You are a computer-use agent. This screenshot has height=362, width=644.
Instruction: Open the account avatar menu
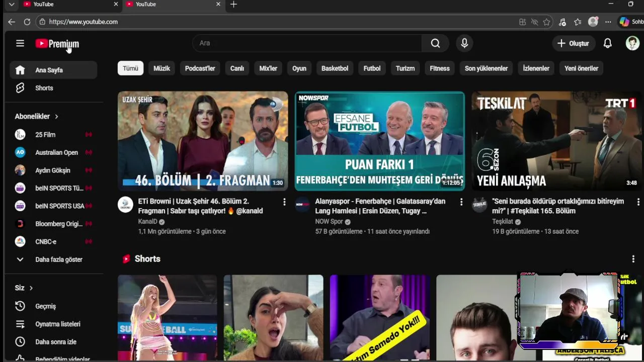pos(632,43)
